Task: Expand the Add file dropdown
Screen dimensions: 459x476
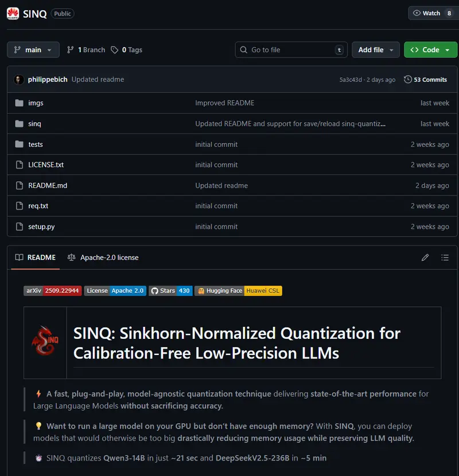Action: click(x=375, y=50)
